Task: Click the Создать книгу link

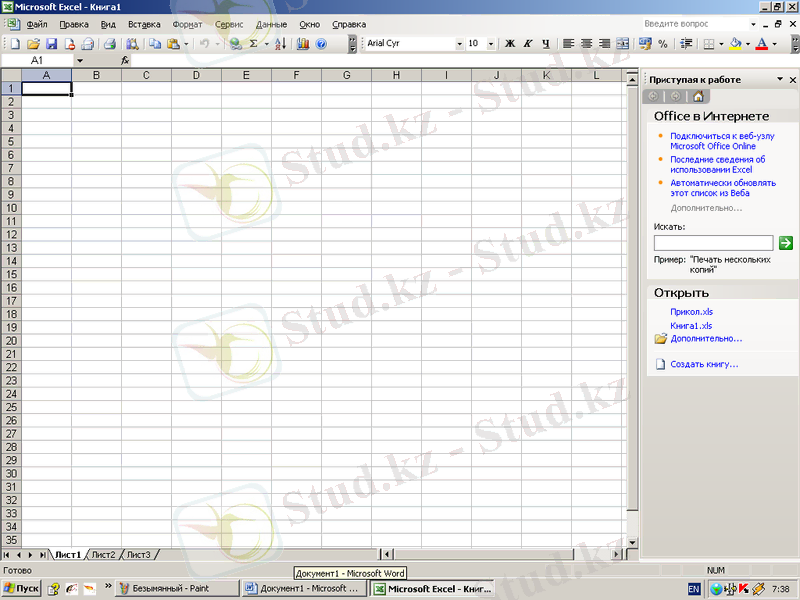Action: pyautogui.click(x=704, y=364)
